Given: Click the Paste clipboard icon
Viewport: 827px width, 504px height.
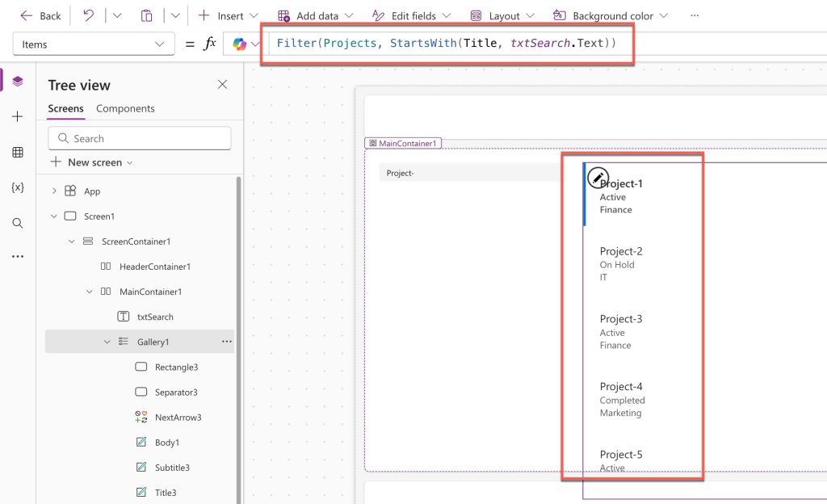Looking at the screenshot, I should (x=147, y=16).
